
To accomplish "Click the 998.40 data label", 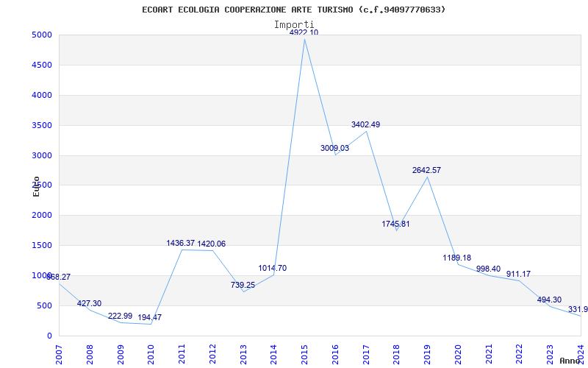I will [488, 269].
